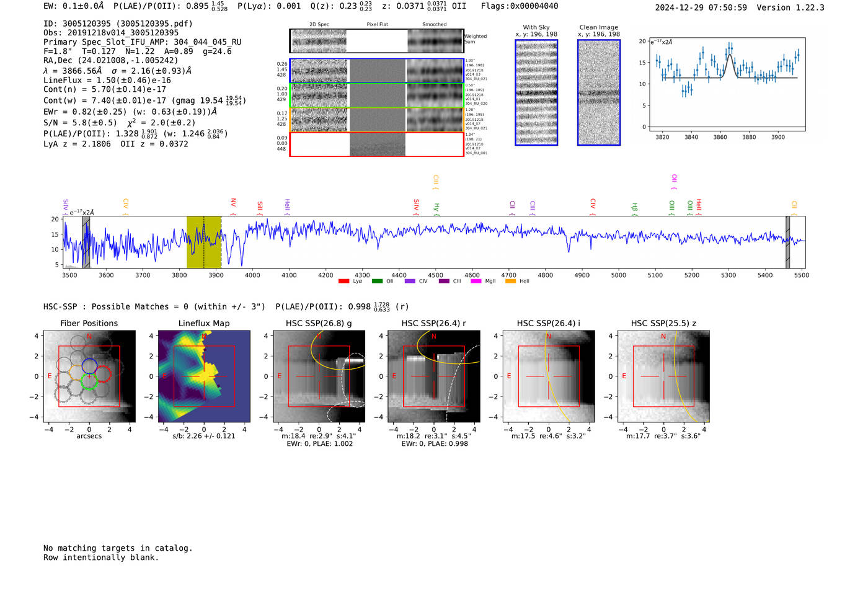Select the green-bordered 2D fiber spectrum row
This screenshot has height=591, width=868.
376,95
